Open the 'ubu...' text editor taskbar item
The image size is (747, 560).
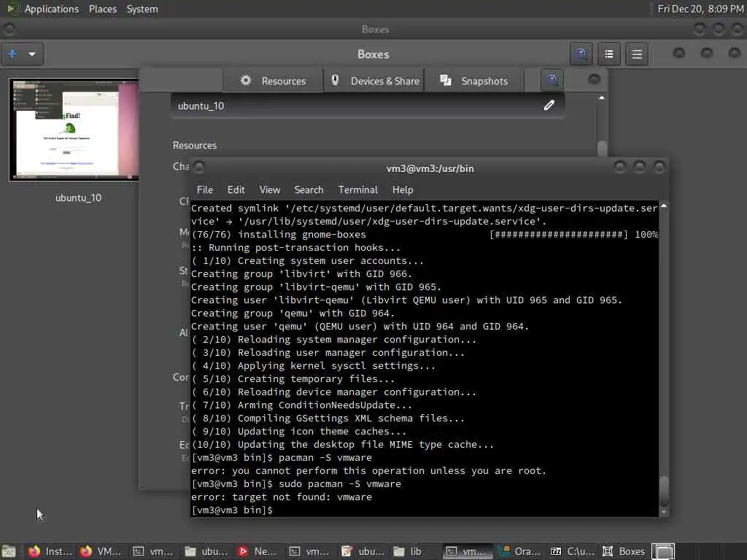pyautogui.click(x=362, y=551)
